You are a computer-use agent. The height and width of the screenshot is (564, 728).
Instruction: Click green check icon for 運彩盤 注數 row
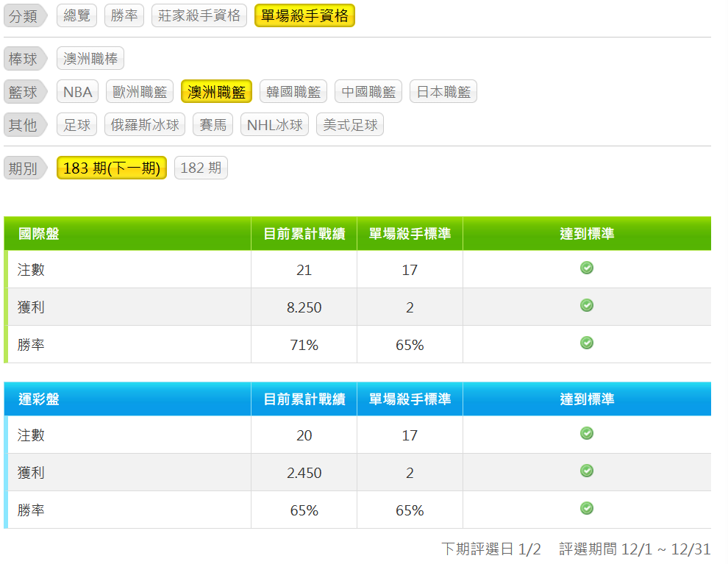click(x=586, y=434)
